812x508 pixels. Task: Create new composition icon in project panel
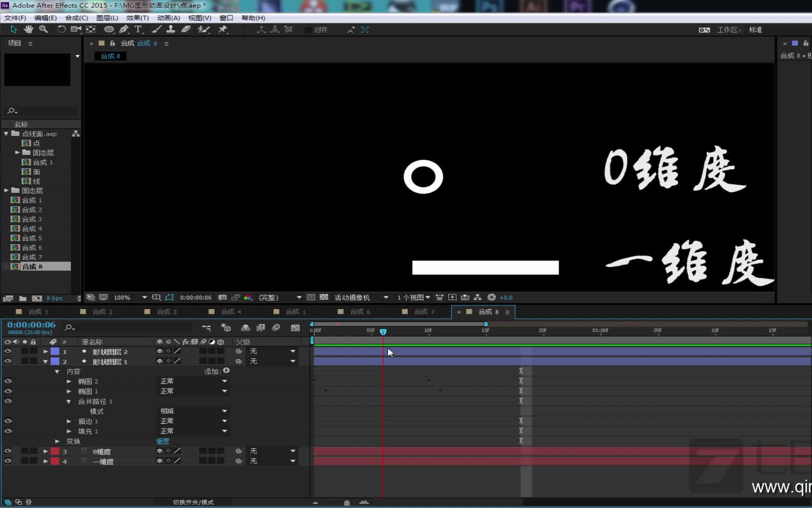(37, 298)
